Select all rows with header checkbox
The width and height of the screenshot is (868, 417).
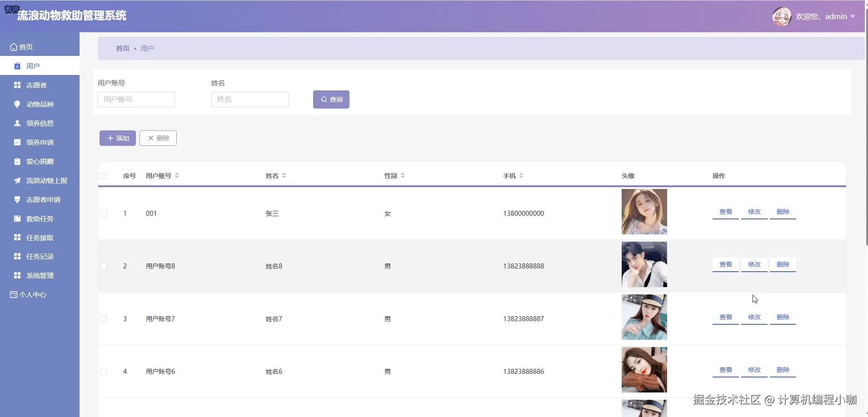coord(104,176)
